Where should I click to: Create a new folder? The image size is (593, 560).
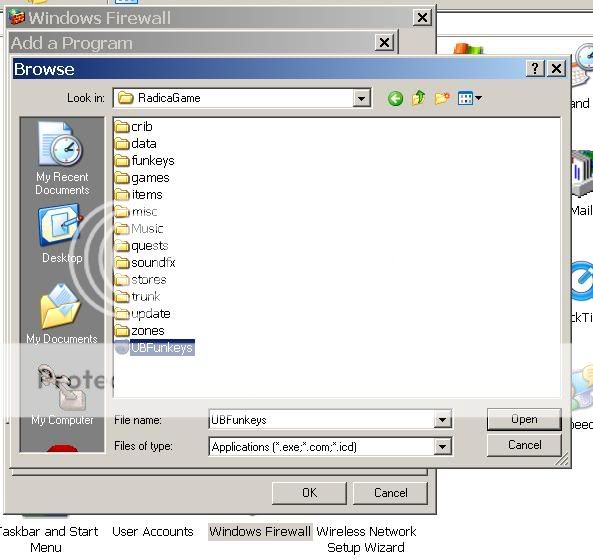tap(442, 99)
